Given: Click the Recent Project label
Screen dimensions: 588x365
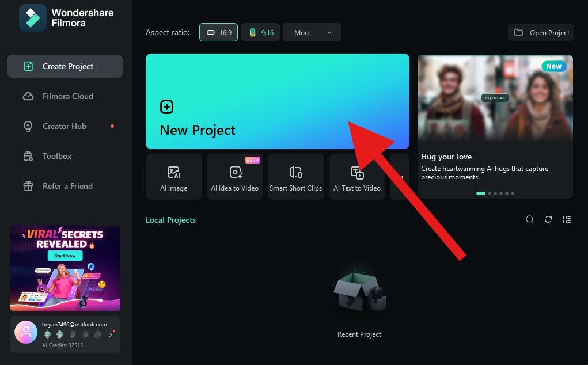Looking at the screenshot, I should [x=359, y=334].
